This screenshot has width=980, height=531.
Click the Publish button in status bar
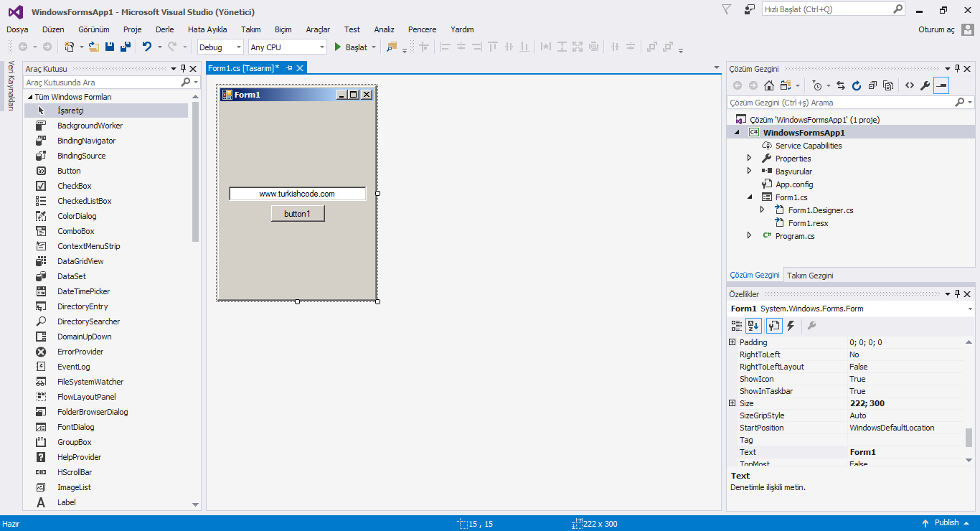pyautogui.click(x=946, y=523)
